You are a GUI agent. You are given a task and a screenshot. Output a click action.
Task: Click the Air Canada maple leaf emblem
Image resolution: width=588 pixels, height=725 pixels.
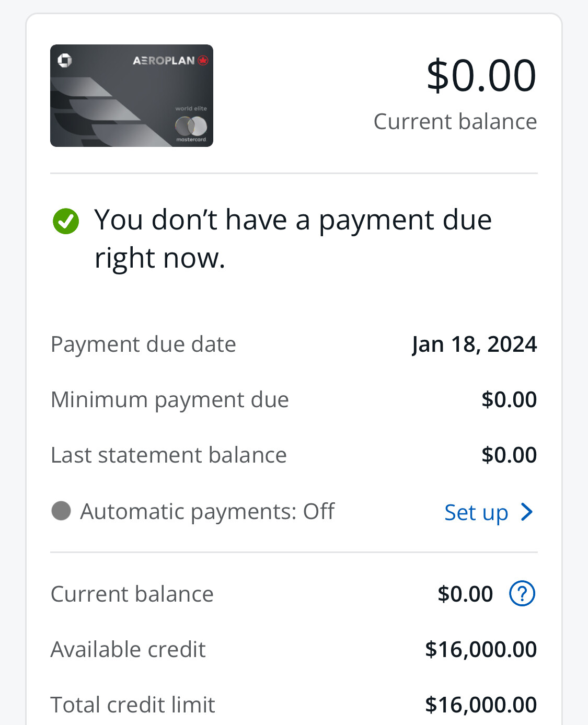click(203, 61)
